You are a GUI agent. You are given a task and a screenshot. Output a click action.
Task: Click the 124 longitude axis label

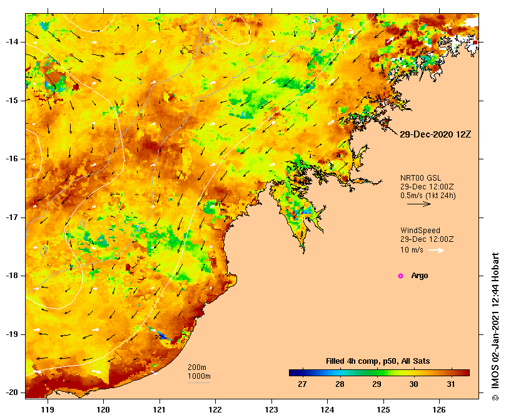tap(327, 409)
